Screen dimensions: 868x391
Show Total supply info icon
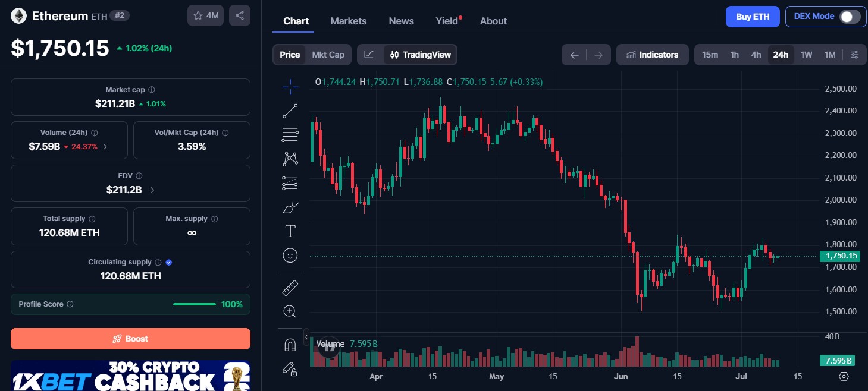(92, 219)
